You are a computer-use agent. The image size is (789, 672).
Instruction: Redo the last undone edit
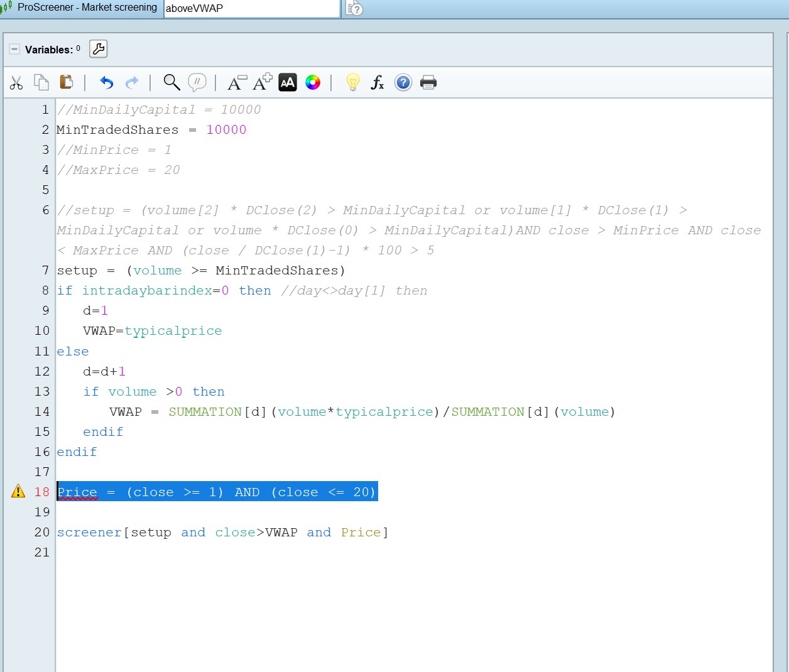pos(132,82)
